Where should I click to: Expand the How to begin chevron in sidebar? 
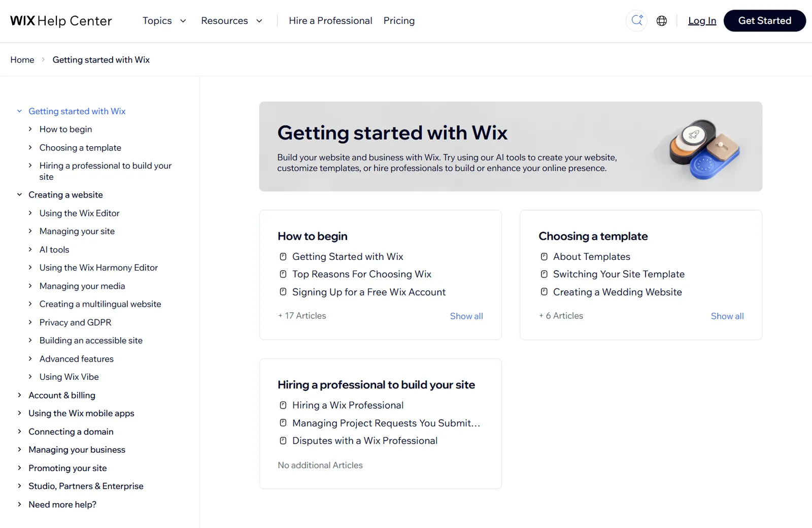click(30, 129)
